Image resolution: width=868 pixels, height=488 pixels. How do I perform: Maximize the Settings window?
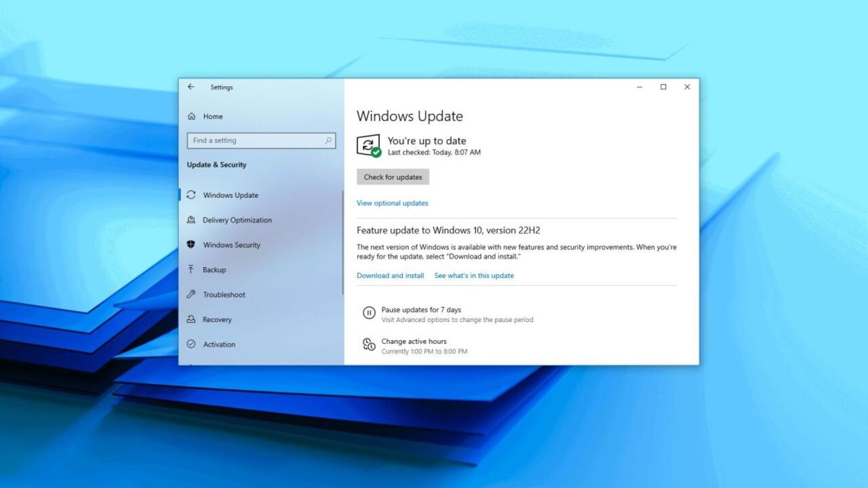click(x=663, y=87)
